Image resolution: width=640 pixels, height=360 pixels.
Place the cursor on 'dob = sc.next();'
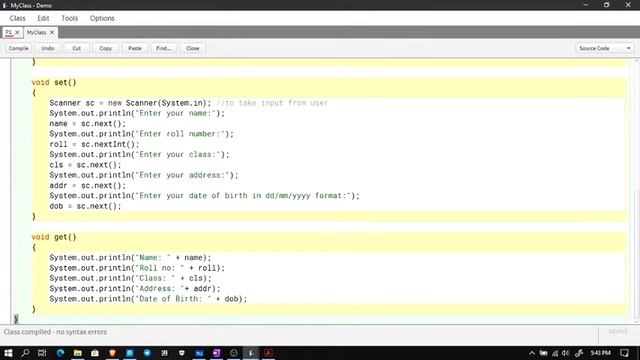click(85, 206)
